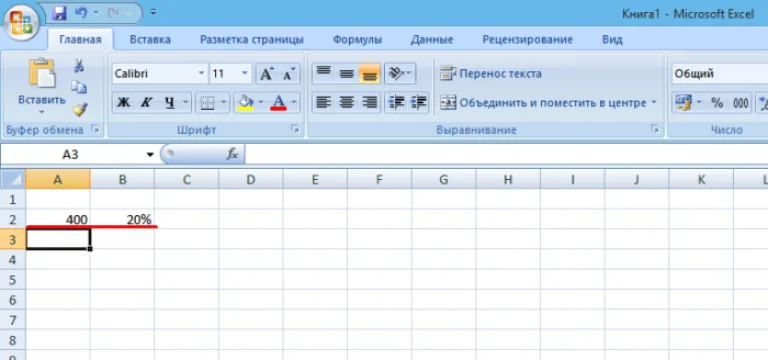
Task: Click the Name Box showing A3
Action: coord(71,155)
